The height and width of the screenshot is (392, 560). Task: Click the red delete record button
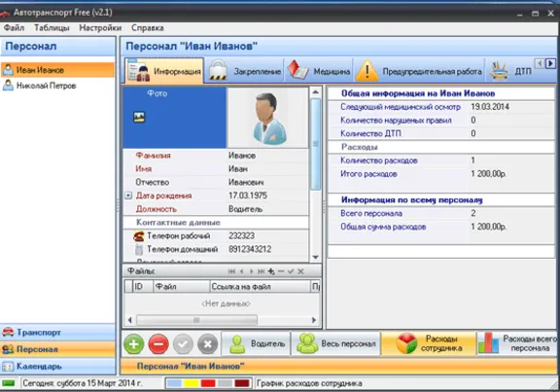pyautogui.click(x=158, y=343)
